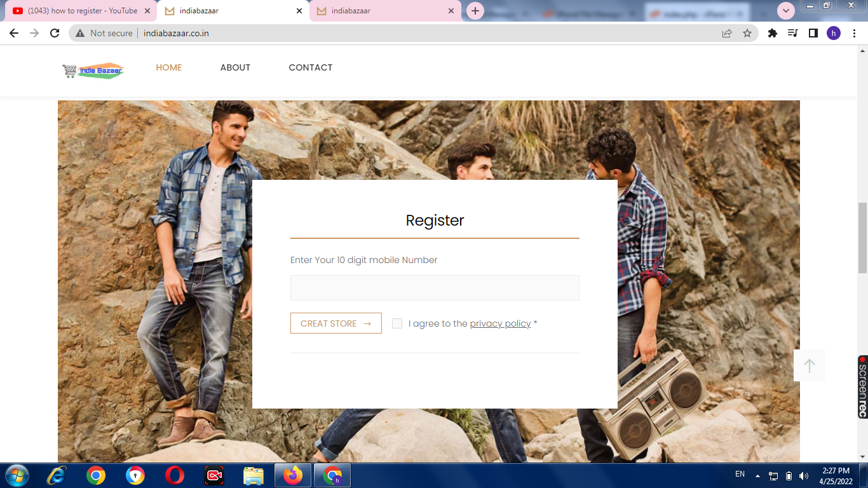Open the privacy policy link
The image size is (868, 488).
click(x=500, y=323)
